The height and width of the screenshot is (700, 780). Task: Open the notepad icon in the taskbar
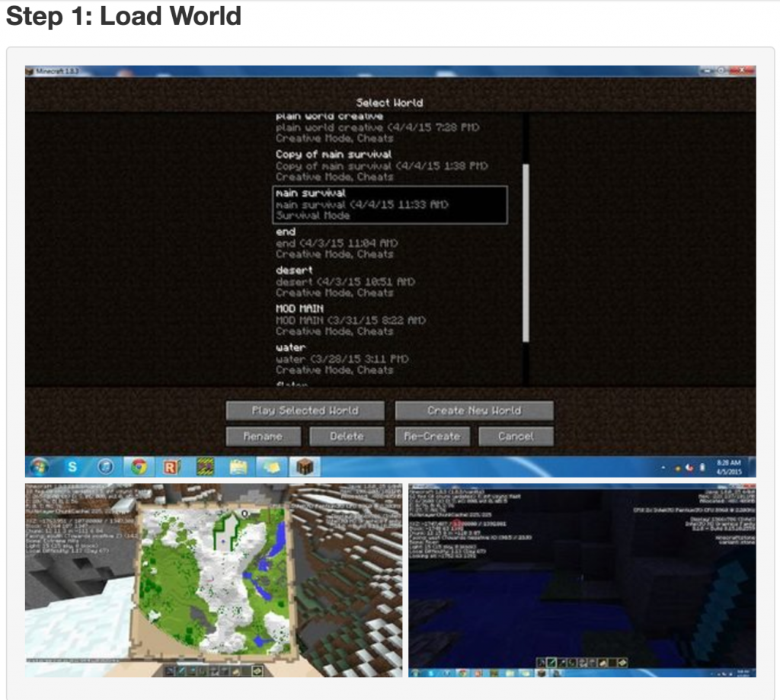pyautogui.click(x=238, y=467)
